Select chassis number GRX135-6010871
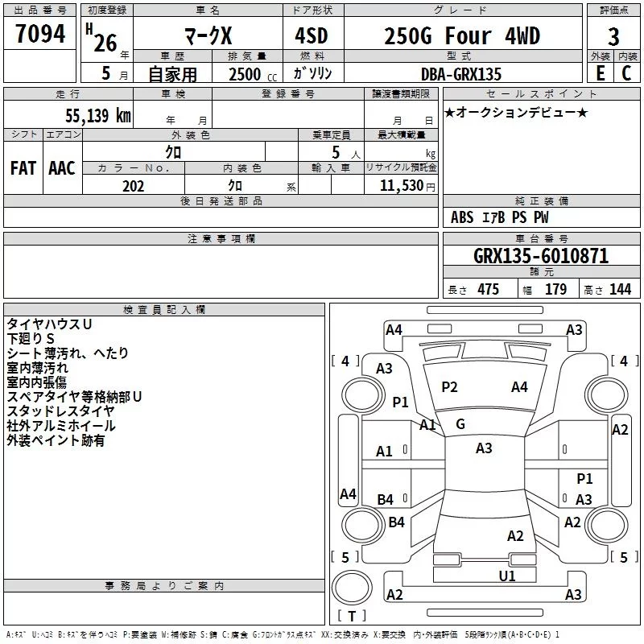The image size is (644, 644). pyautogui.click(x=541, y=256)
